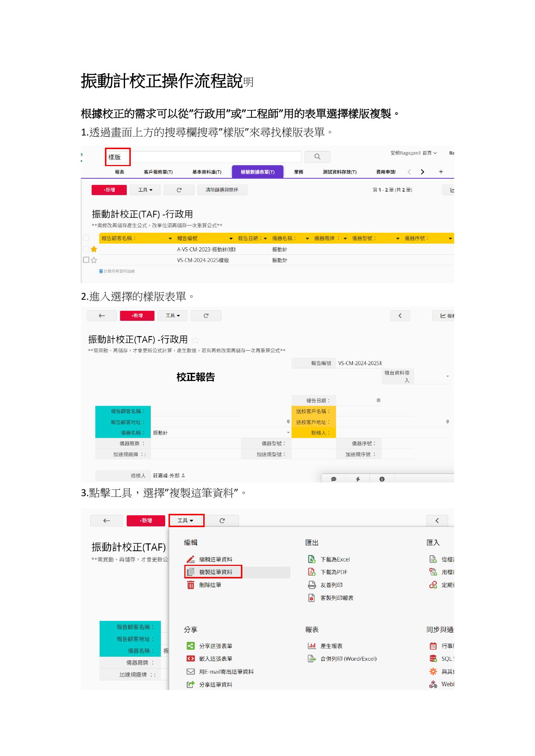This screenshot has width=535, height=756.
Task: Toggle the select-all checkbox in header row
Action: (x=86, y=238)
